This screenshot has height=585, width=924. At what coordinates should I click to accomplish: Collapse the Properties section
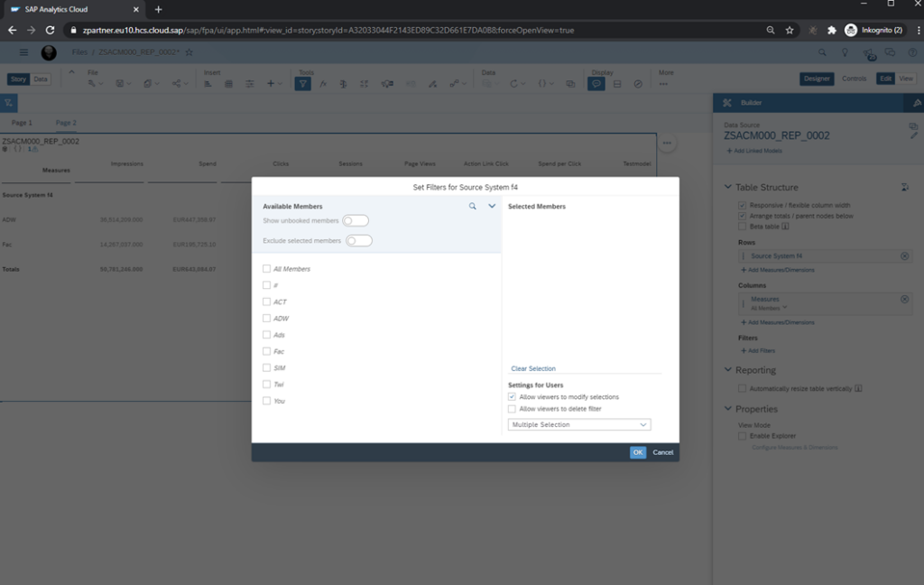click(728, 409)
